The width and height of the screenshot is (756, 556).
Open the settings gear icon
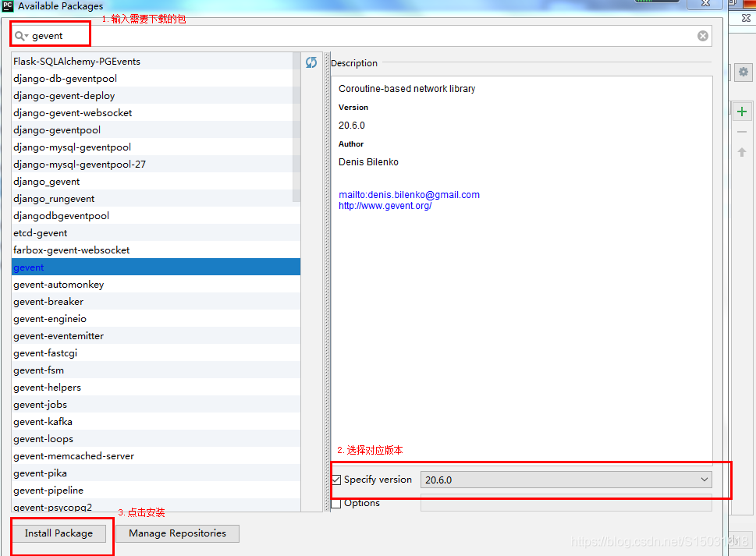click(742, 72)
